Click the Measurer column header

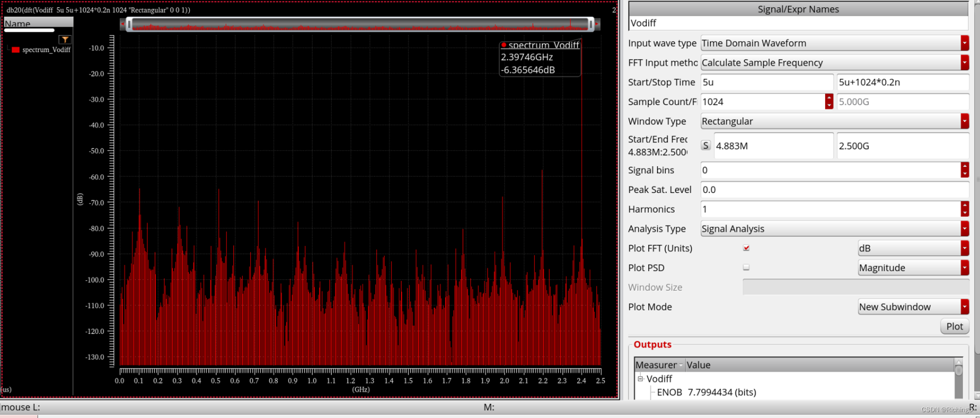pyautogui.click(x=660, y=365)
